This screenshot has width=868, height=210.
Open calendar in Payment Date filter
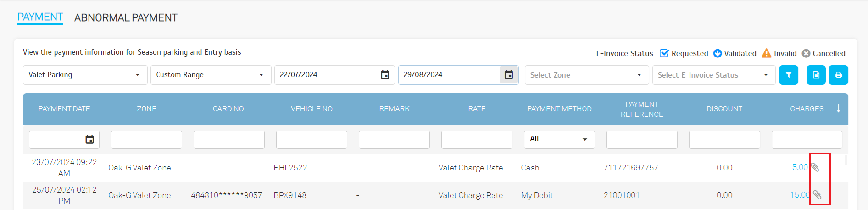point(90,140)
